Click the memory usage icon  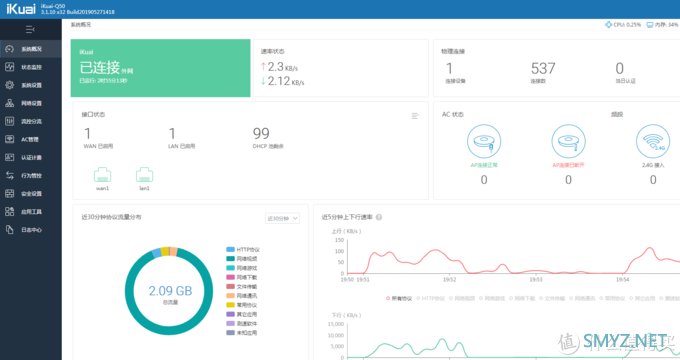(650, 25)
